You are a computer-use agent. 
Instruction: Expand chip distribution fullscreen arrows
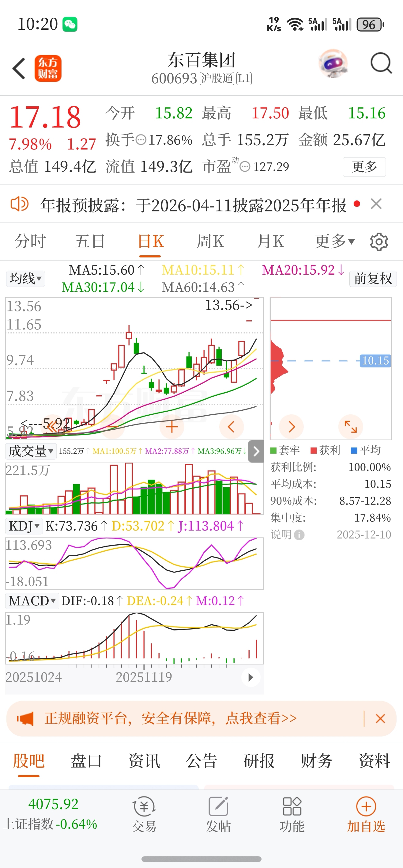coord(350,427)
